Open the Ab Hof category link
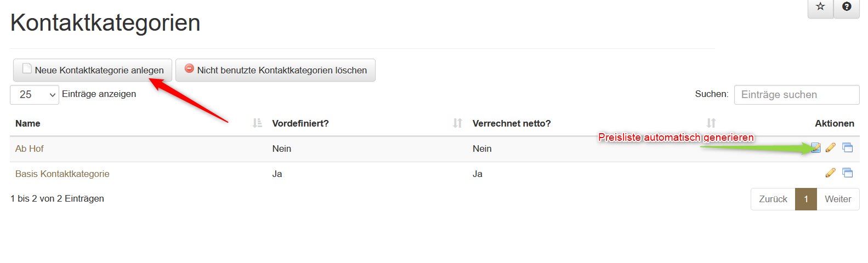 click(x=30, y=148)
